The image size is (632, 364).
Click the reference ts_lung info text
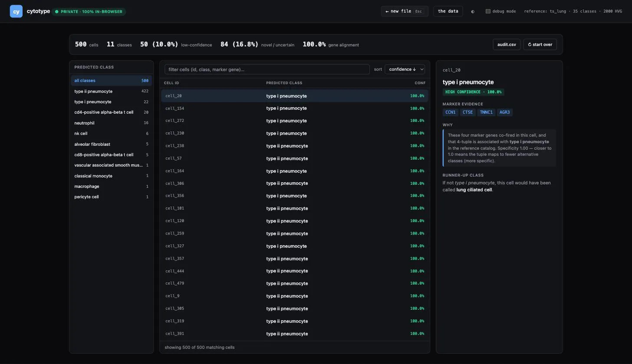(573, 11)
